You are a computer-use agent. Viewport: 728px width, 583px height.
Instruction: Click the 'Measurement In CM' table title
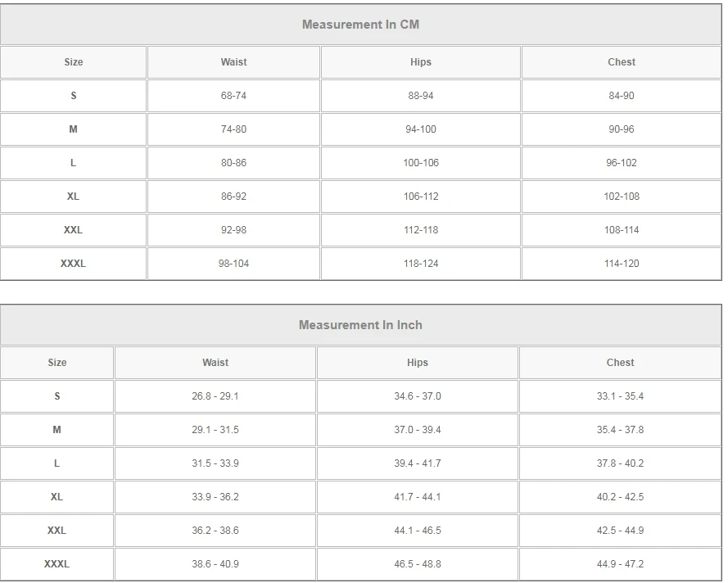click(360, 25)
